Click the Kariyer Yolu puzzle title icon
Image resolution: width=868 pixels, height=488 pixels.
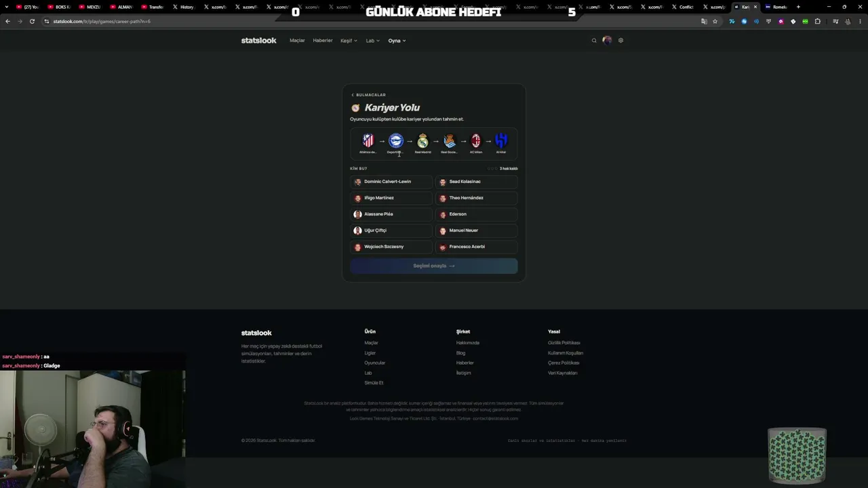tap(355, 108)
